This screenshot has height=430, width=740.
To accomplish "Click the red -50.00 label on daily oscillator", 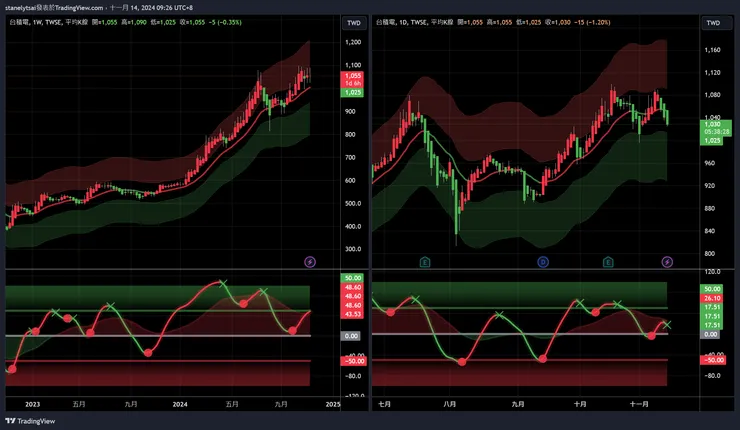I will (713, 360).
